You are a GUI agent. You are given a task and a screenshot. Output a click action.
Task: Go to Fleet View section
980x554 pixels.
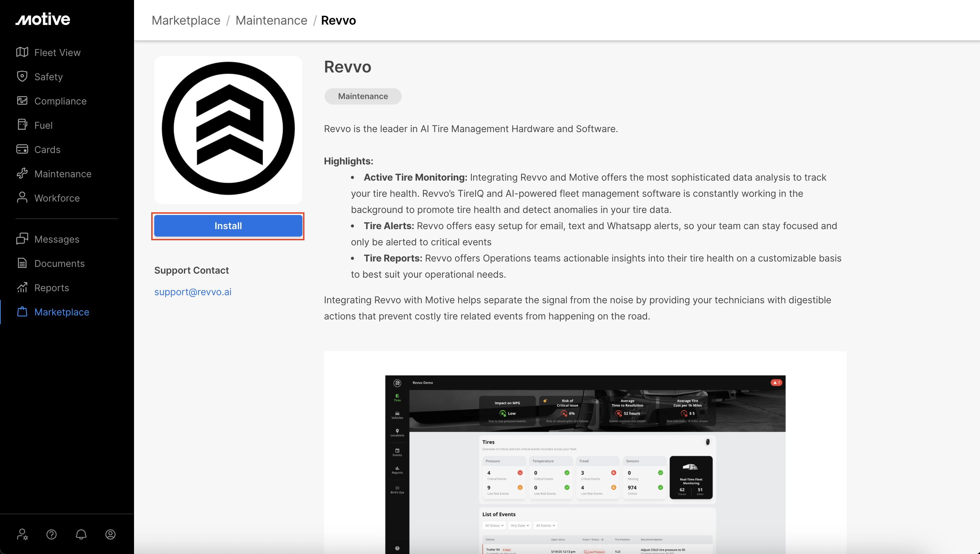click(x=58, y=53)
